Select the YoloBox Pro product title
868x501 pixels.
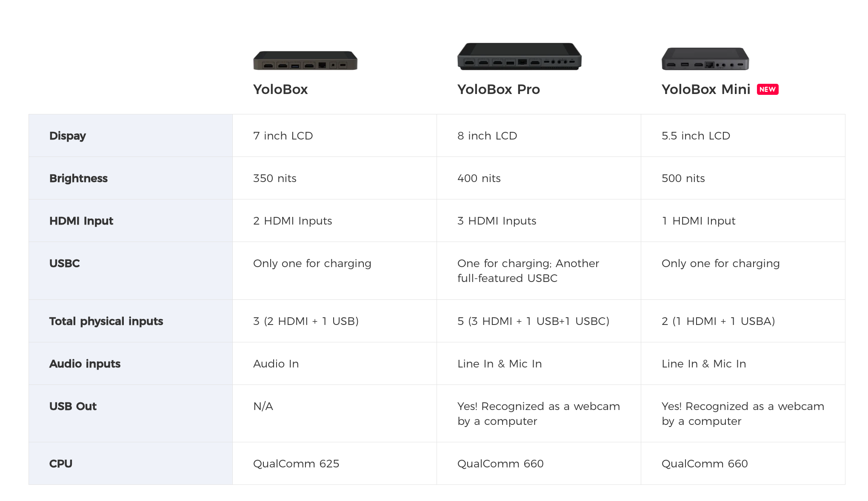click(x=499, y=89)
